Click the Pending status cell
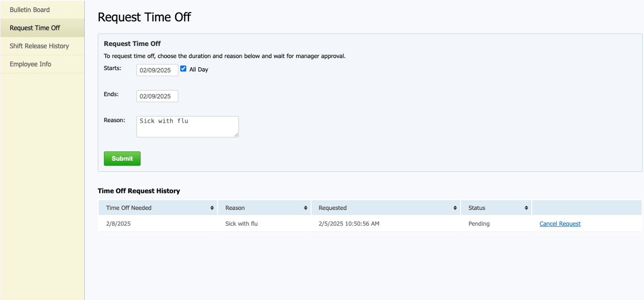 click(x=479, y=224)
